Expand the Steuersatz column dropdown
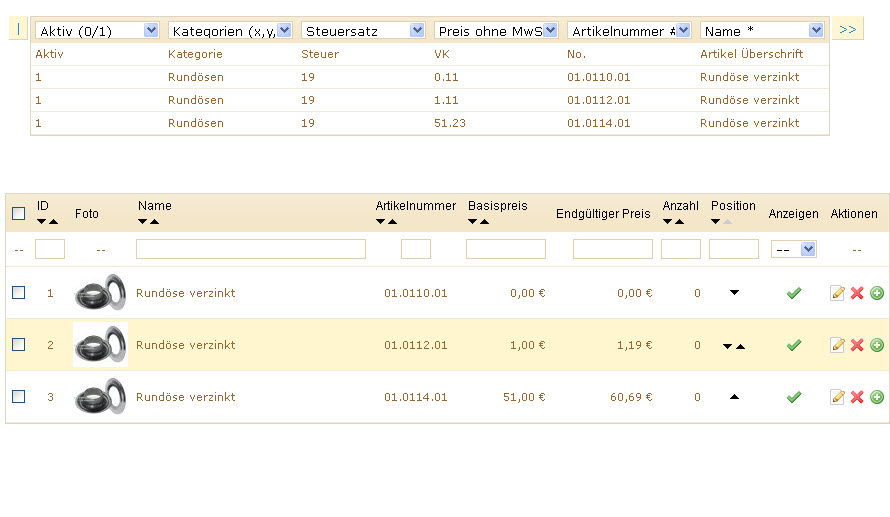 click(363, 31)
